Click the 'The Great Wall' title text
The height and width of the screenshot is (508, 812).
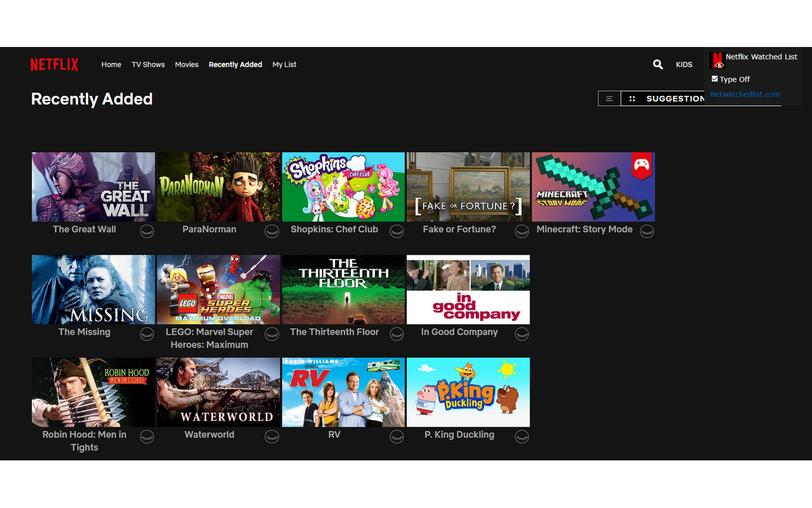point(84,229)
